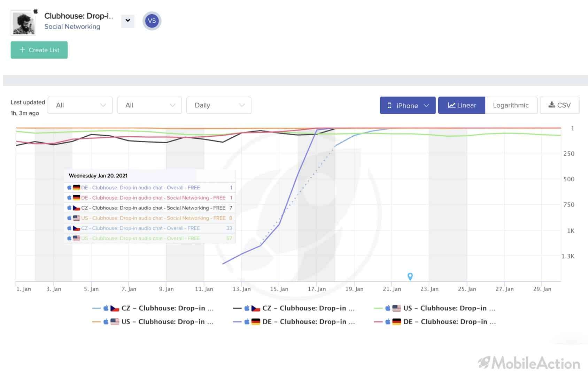Click the blue map pin marker on chart

click(410, 276)
